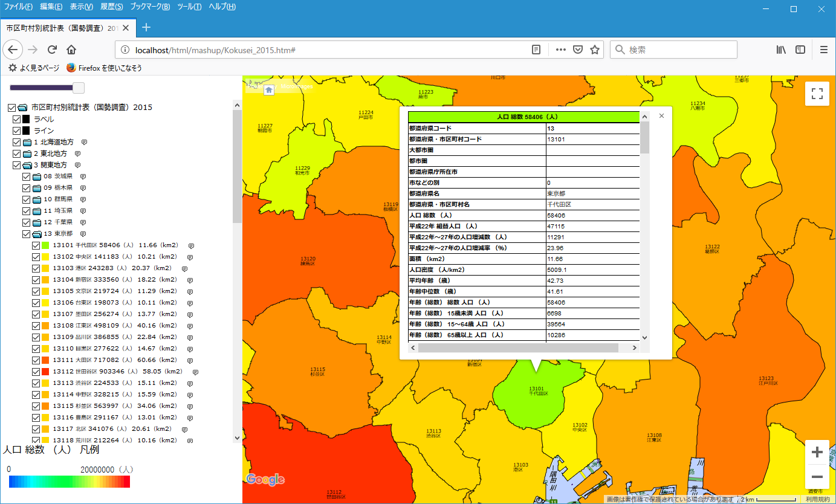Screen dimensions: 836x504
Task: Open the ブックマーク(B) menu
Action: pos(150,7)
